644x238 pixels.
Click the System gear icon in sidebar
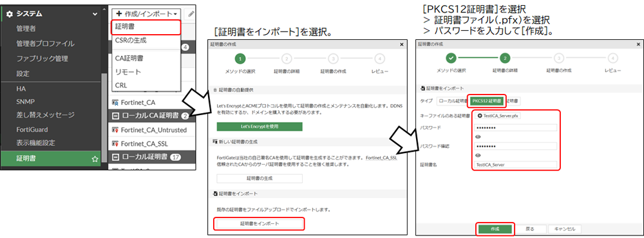point(10,14)
